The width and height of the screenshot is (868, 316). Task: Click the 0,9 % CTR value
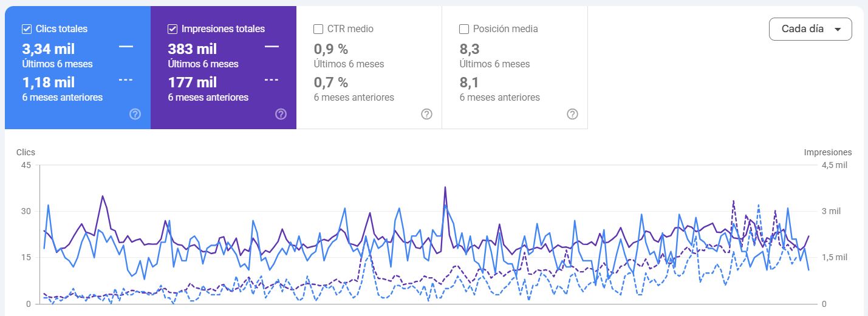(331, 49)
